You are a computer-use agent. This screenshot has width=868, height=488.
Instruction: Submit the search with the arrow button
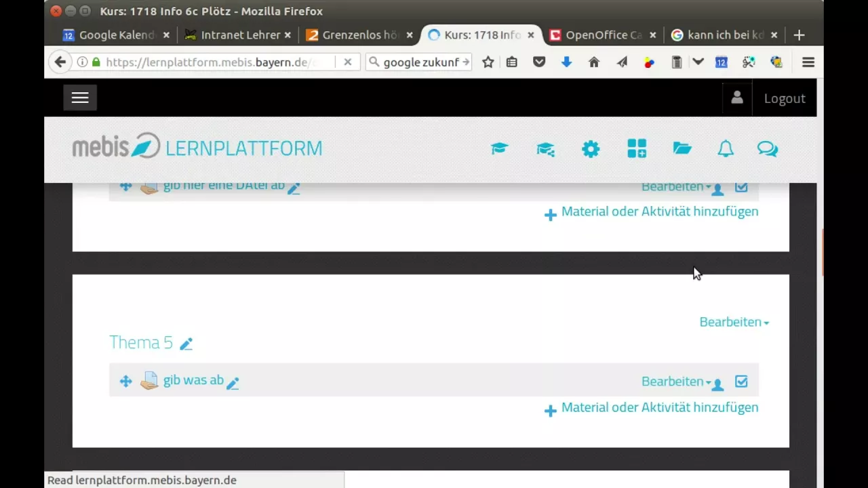click(x=465, y=62)
